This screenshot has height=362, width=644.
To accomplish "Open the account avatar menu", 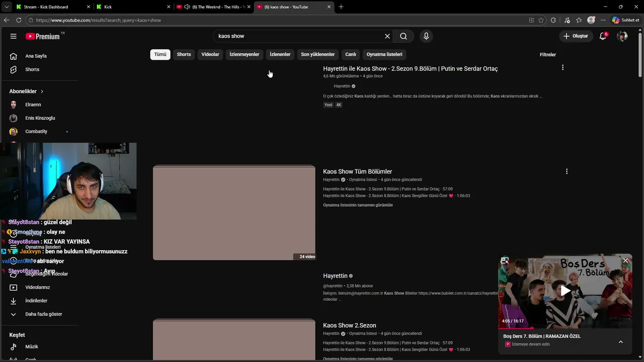I will (x=622, y=36).
